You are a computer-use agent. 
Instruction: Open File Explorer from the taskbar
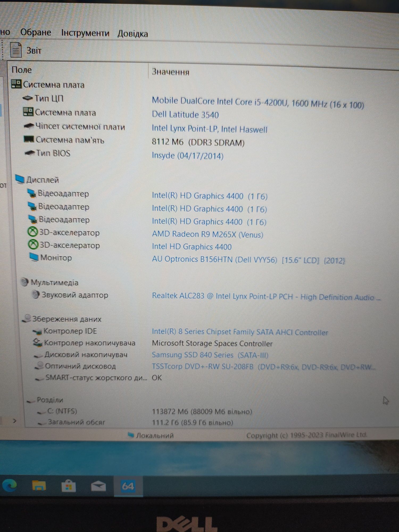[x=39, y=486]
